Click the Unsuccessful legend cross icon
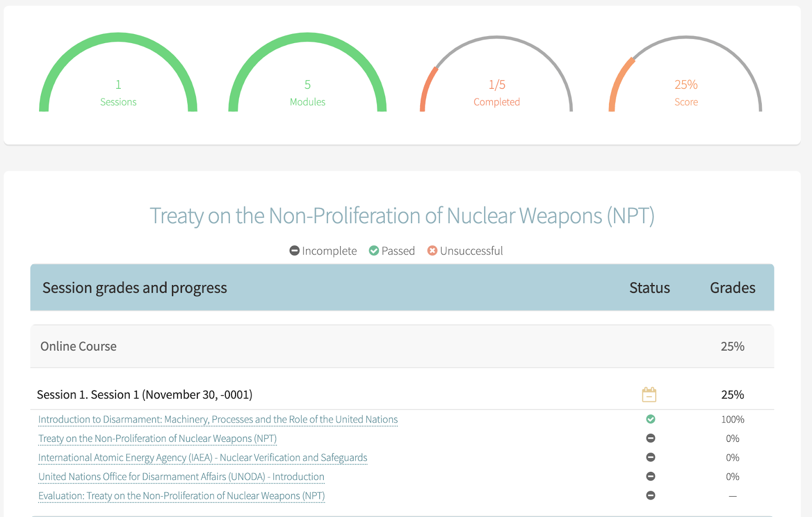812x517 pixels. [432, 251]
